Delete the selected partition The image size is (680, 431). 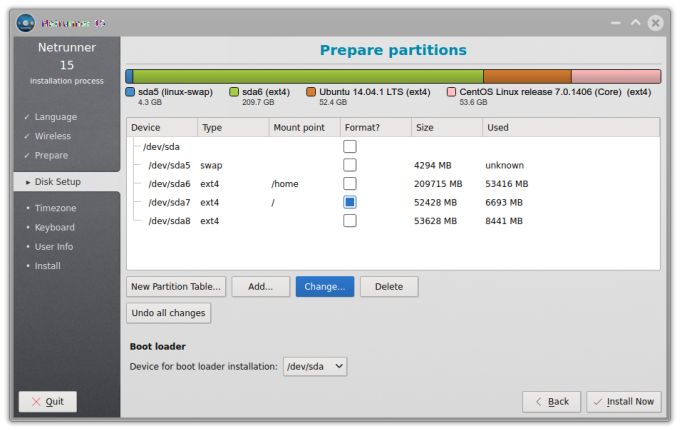(389, 287)
